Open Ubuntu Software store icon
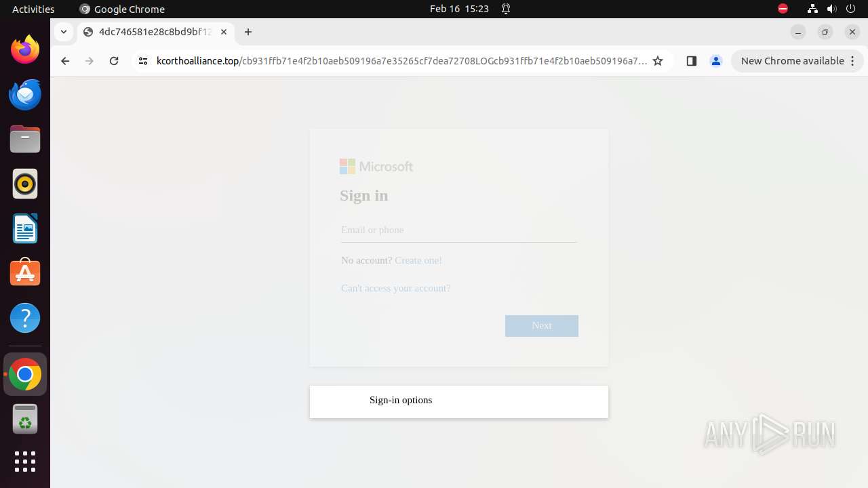 (x=25, y=273)
